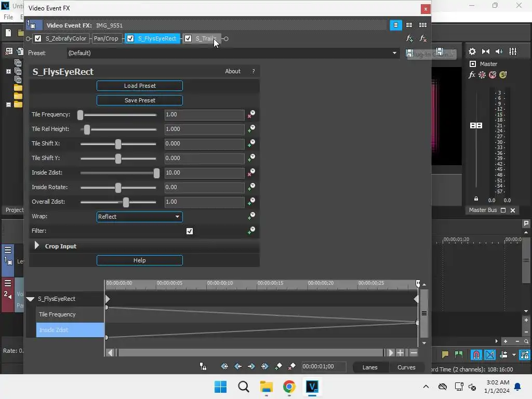Click the Wrap parameter animate icon

tap(251, 216)
